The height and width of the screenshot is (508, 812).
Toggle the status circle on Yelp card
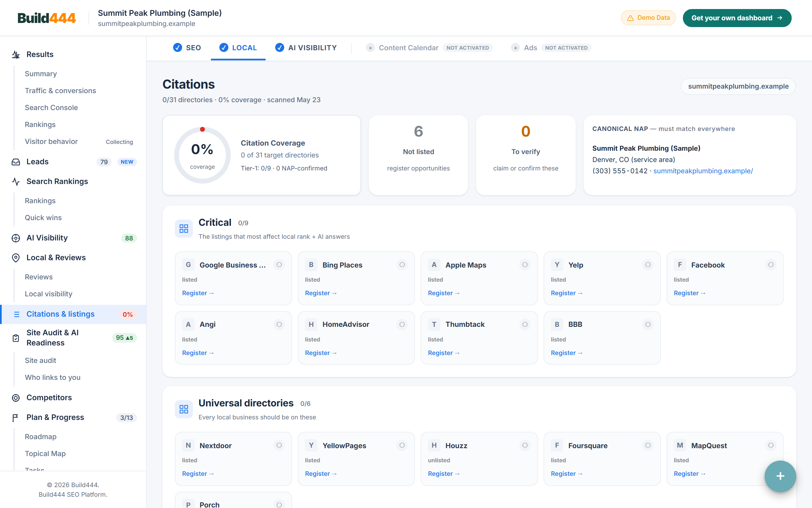coord(648,265)
